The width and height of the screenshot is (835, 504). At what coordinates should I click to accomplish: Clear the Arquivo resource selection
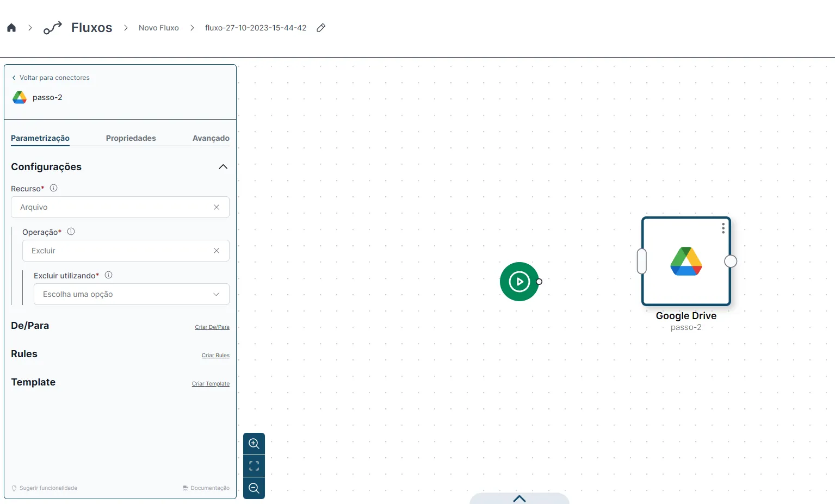coord(217,207)
